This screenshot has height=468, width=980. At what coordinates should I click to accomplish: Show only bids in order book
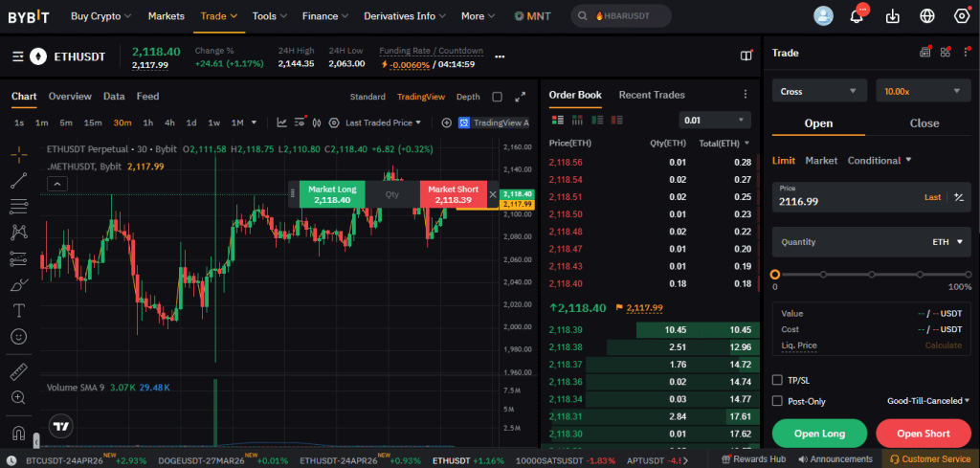(597, 120)
